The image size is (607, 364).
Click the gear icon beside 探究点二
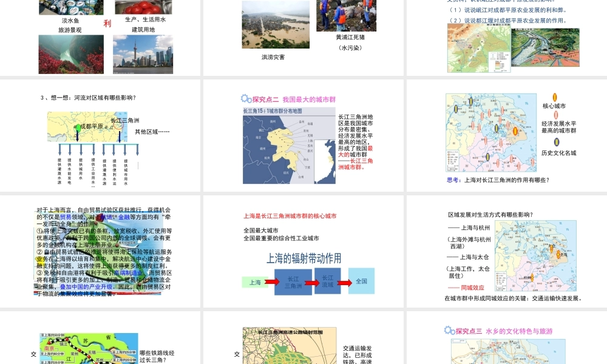[x=246, y=99]
